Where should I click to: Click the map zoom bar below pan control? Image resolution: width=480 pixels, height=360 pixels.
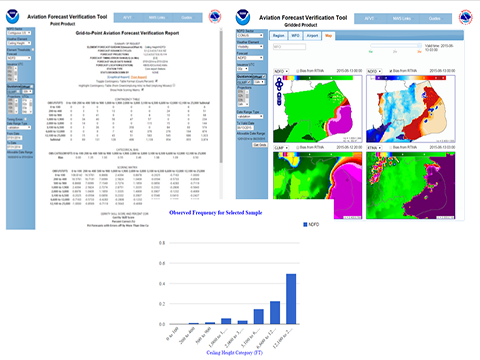[279, 99]
